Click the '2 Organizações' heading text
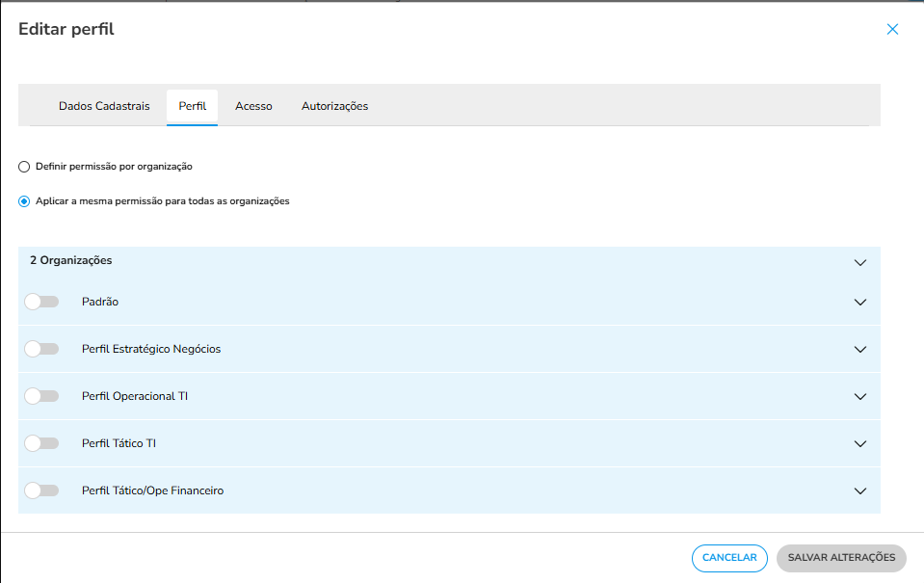Viewport: 924px width, 583px height. click(x=70, y=260)
